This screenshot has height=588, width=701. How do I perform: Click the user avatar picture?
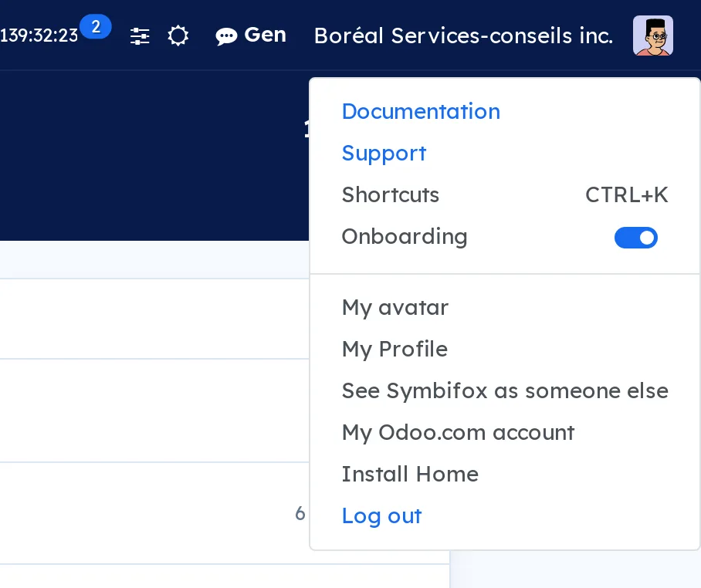[x=652, y=35]
